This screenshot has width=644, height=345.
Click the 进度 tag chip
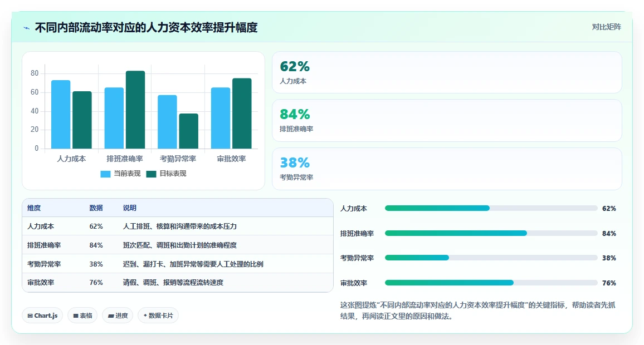[x=118, y=316]
